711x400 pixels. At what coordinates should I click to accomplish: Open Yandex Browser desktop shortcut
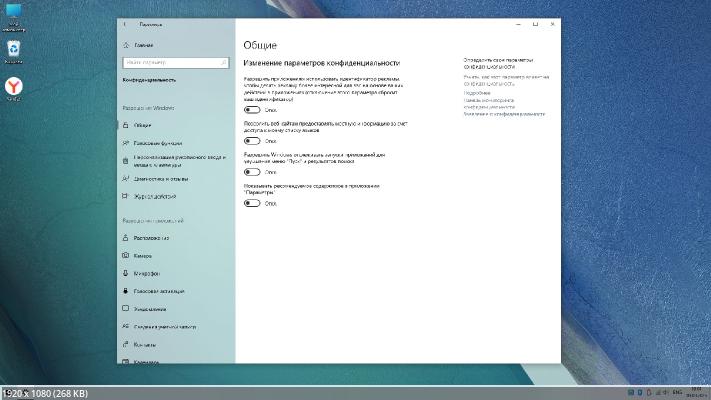click(15, 88)
